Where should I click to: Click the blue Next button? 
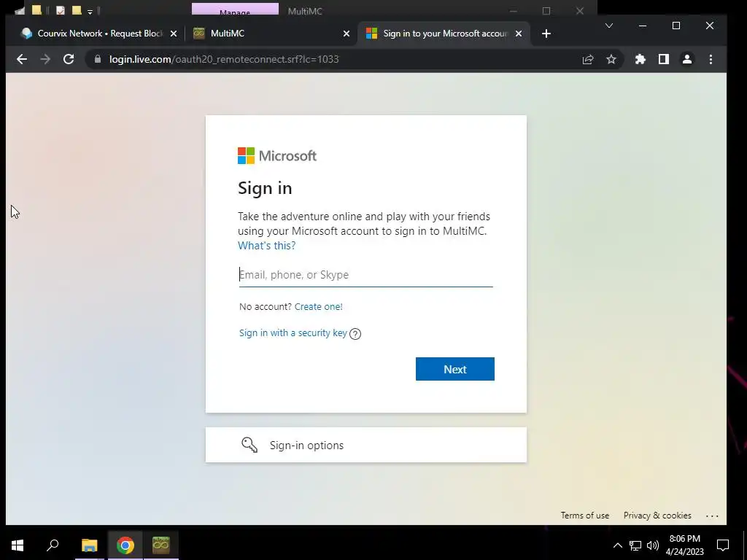point(455,369)
